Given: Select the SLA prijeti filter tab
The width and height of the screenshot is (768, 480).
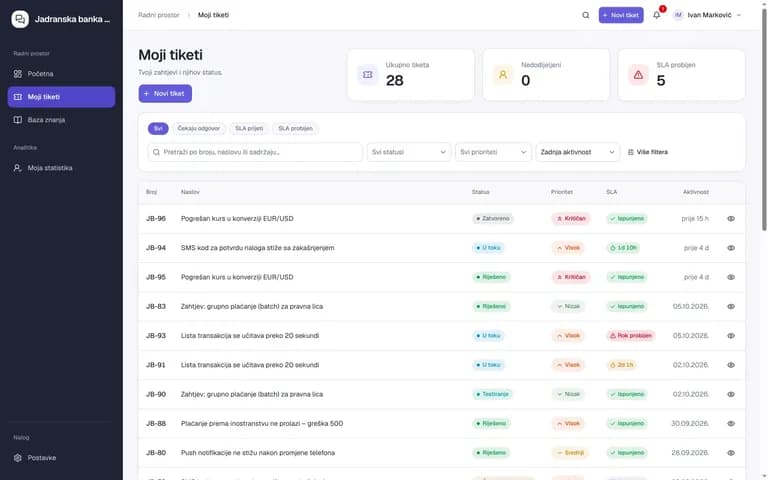Looking at the screenshot, I should coord(249,128).
